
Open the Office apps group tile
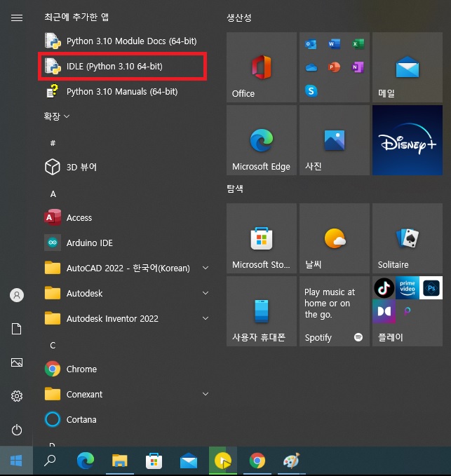(335, 67)
